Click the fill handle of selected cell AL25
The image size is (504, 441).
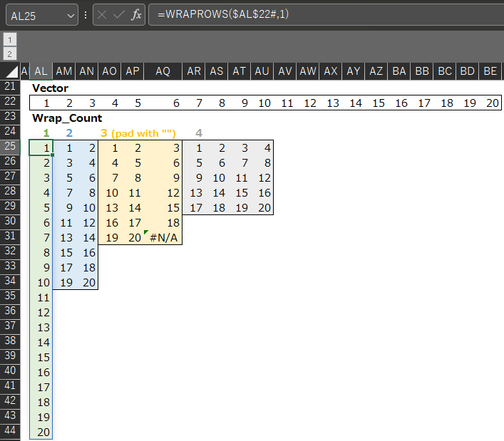(x=52, y=155)
